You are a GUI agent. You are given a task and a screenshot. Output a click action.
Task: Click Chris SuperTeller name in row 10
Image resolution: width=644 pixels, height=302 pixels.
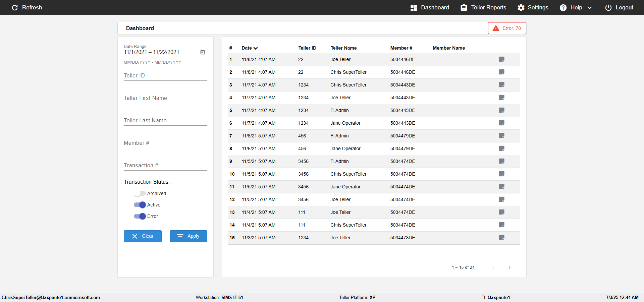(x=348, y=174)
